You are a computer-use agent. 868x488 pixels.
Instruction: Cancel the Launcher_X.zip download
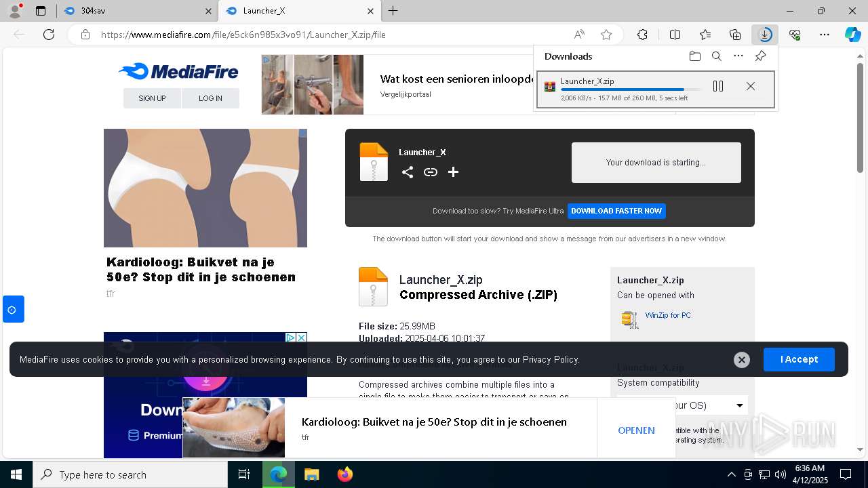click(750, 86)
